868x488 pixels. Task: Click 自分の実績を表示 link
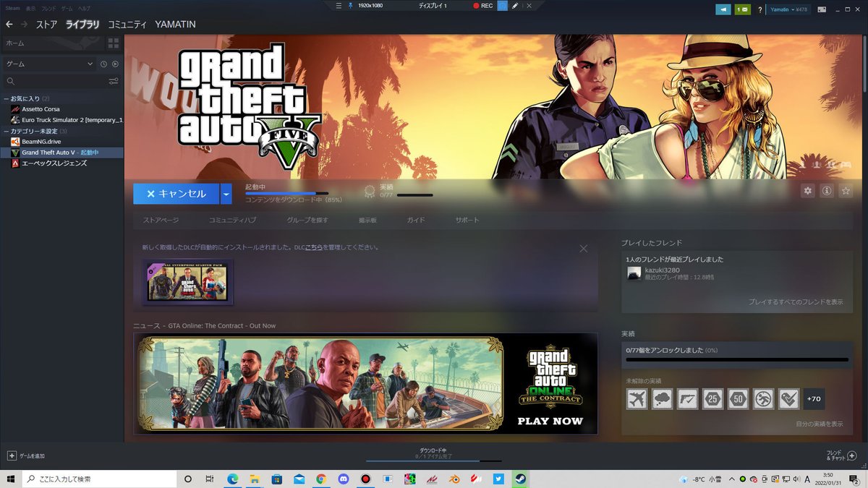coord(819,424)
